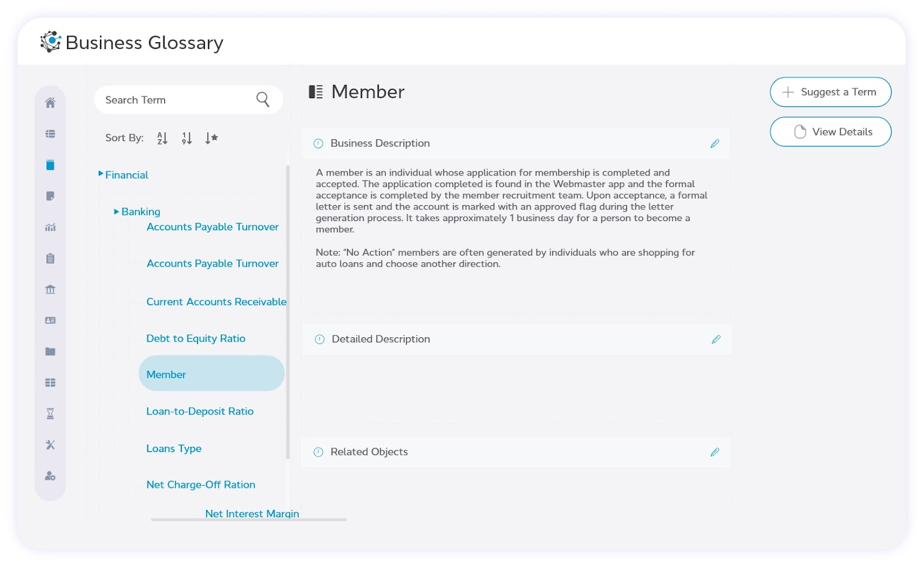
Task: Edit the Business Description with the pencil icon
Action: pos(716,143)
